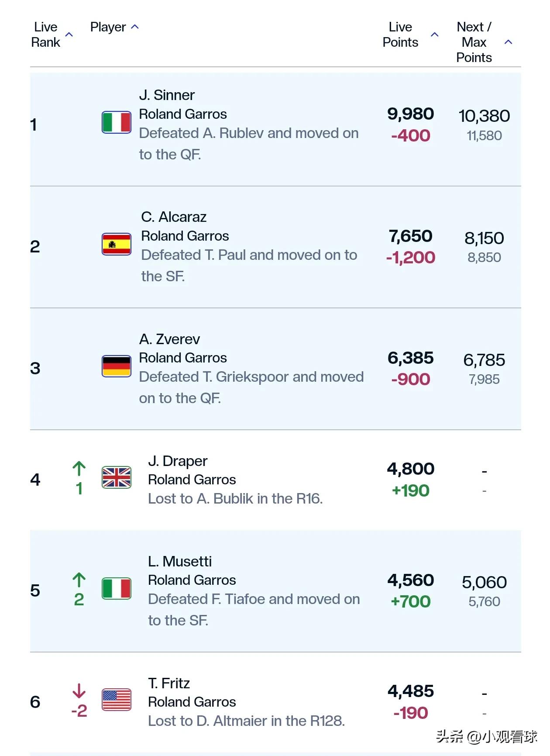The image size is (550, 756).
Task: Sort by Live Points chevron
Action: 435,35
